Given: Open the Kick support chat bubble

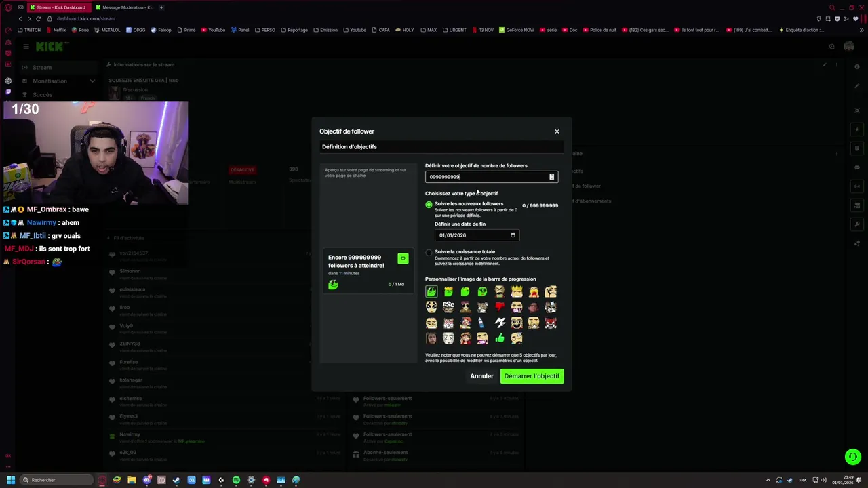Looking at the screenshot, I should point(853,457).
